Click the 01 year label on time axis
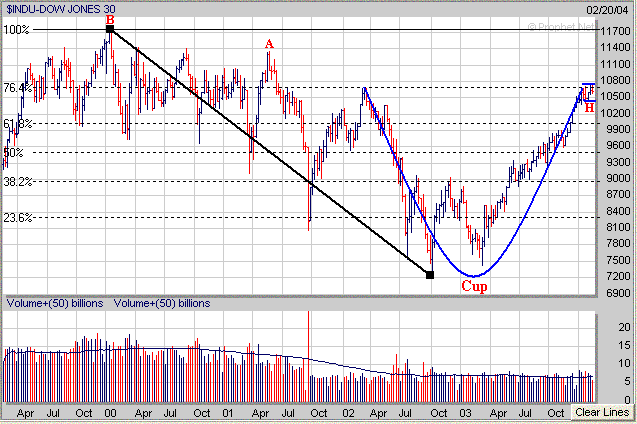 point(228,413)
